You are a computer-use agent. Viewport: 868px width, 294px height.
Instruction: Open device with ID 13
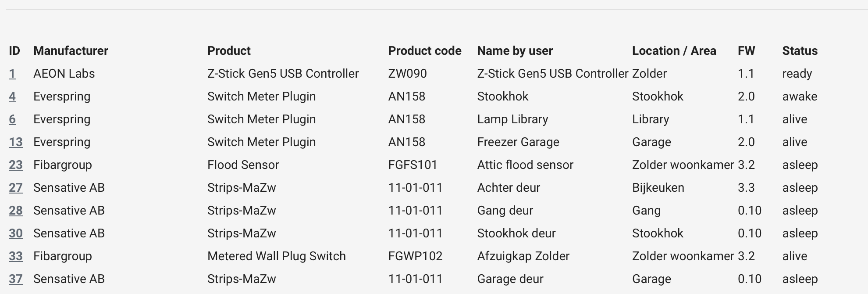(x=16, y=142)
